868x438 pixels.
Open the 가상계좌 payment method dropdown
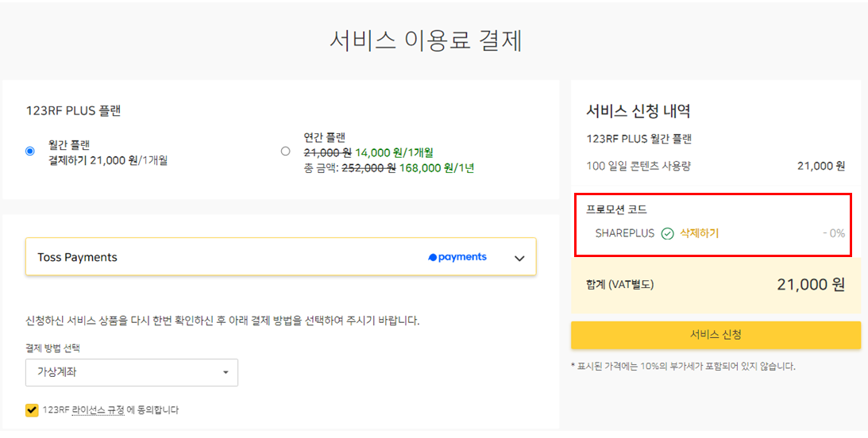coord(132,372)
